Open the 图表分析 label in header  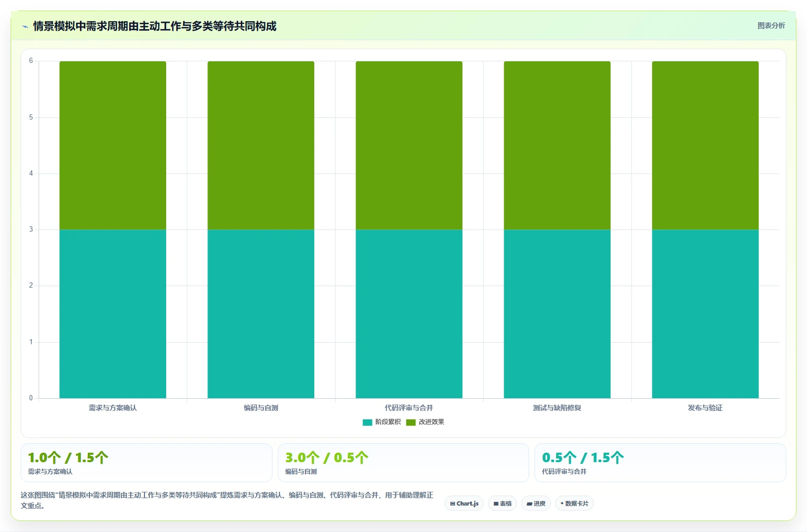(x=771, y=25)
